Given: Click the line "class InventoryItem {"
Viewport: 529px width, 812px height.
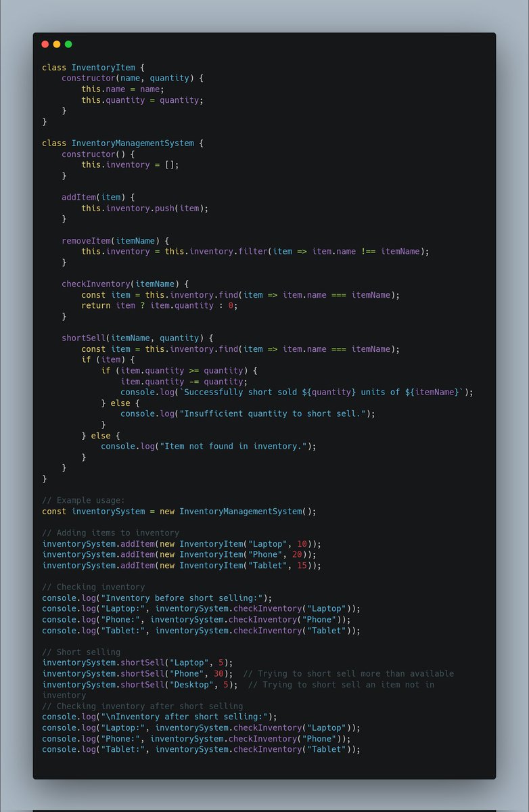Looking at the screenshot, I should [93, 68].
